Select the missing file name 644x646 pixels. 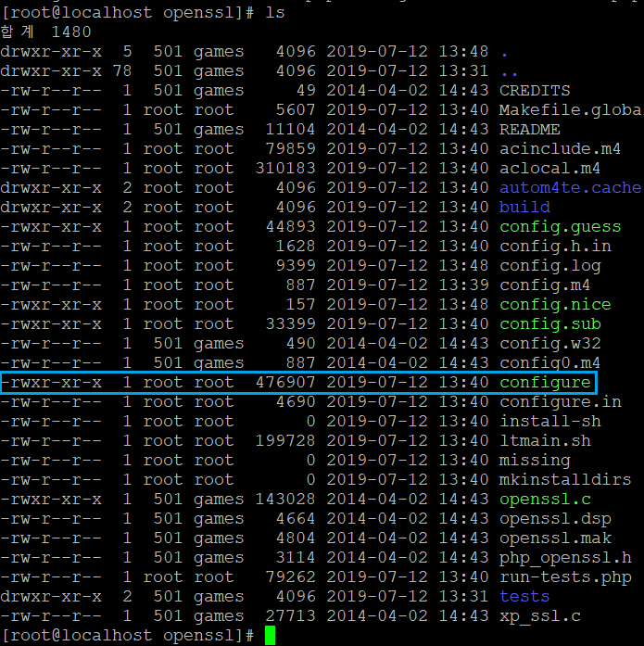pyautogui.click(x=535, y=461)
